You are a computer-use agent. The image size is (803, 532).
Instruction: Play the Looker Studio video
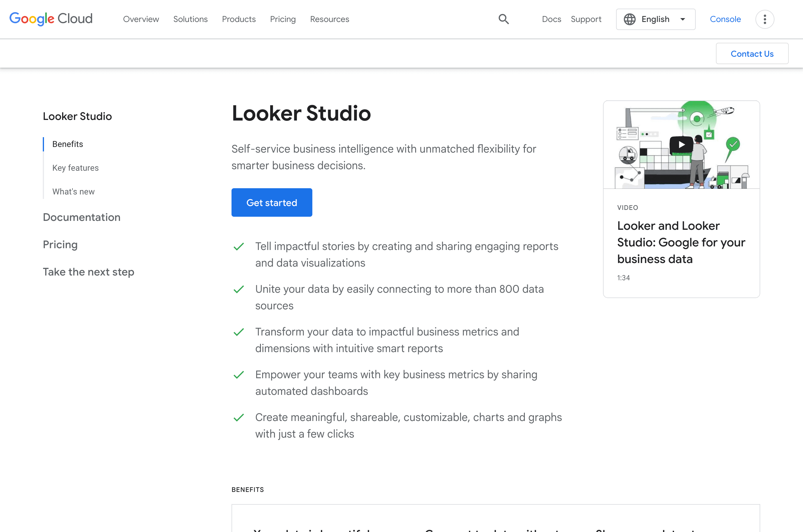[x=681, y=145]
